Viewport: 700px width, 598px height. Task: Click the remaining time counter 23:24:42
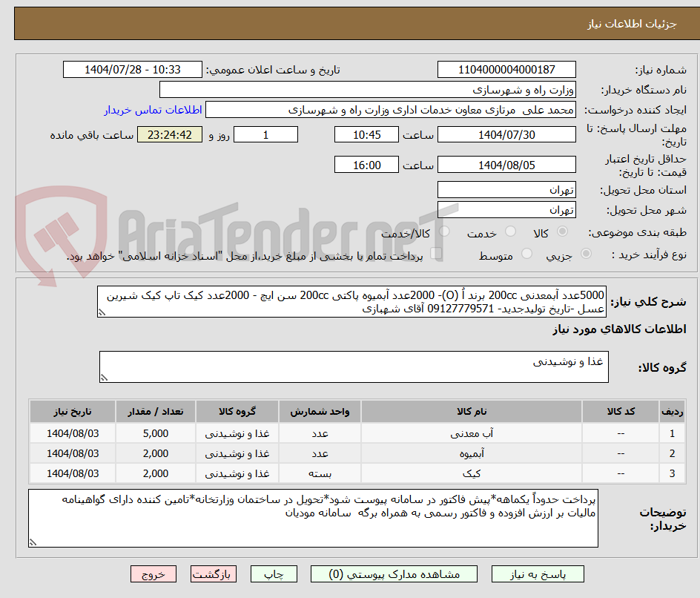tap(169, 135)
